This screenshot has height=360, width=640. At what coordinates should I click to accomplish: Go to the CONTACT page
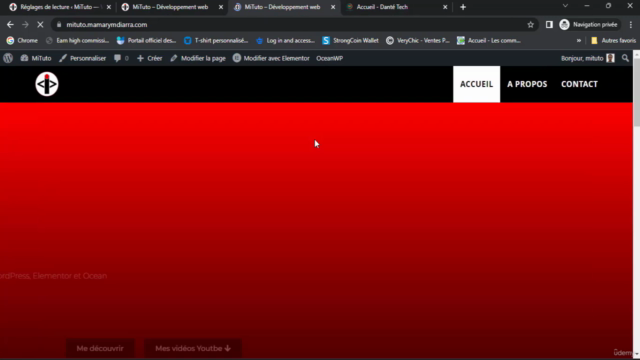579,84
